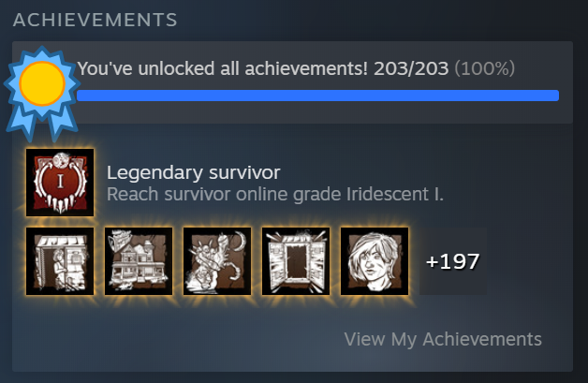Show the +197 more achievements tile

[x=453, y=261]
